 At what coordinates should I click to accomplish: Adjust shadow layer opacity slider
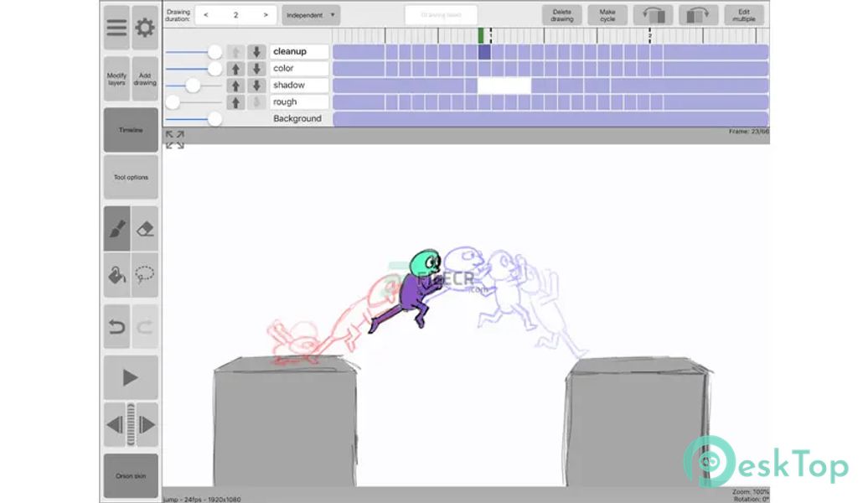[194, 86]
